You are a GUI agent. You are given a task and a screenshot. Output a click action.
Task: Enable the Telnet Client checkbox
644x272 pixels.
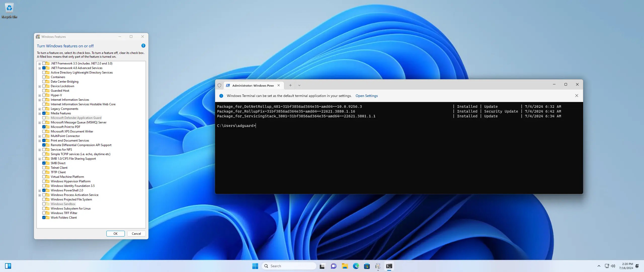pos(44,168)
